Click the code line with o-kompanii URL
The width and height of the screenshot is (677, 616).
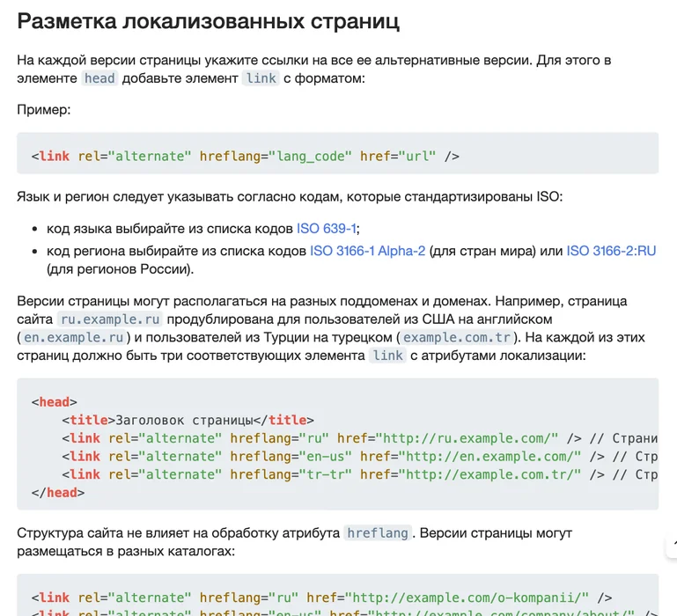[321, 598]
